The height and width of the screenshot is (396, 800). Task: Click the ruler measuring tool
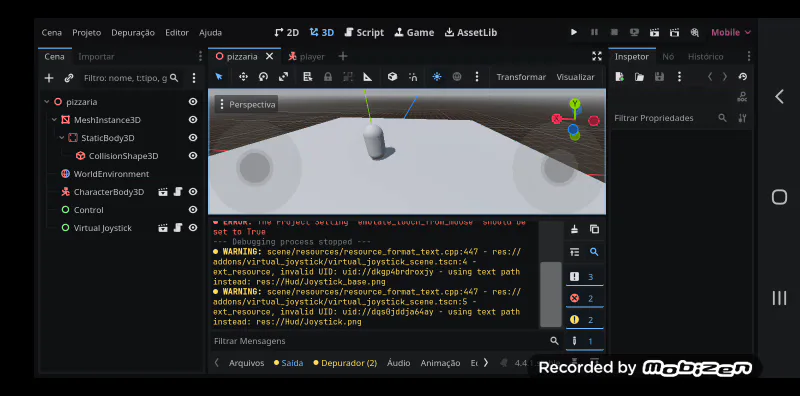367,77
